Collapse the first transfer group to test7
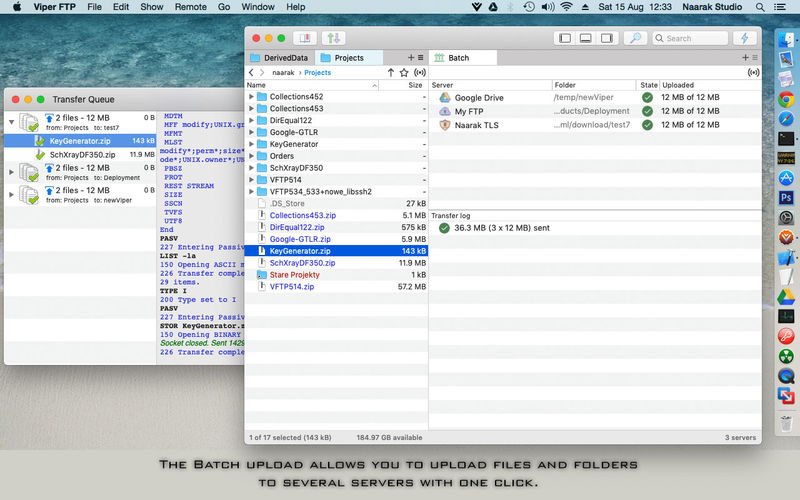Screen dimensions: 800x500 coord(12,122)
